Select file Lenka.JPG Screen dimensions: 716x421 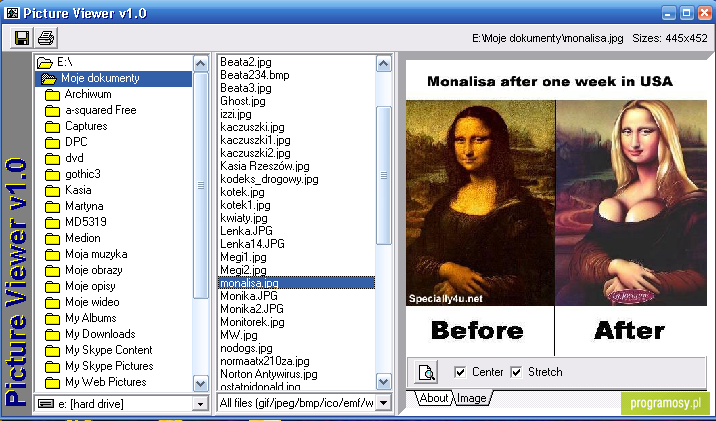tap(246, 231)
